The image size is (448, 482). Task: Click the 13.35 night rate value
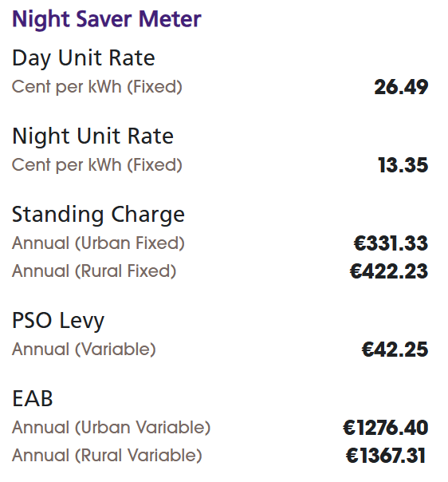[x=403, y=165]
